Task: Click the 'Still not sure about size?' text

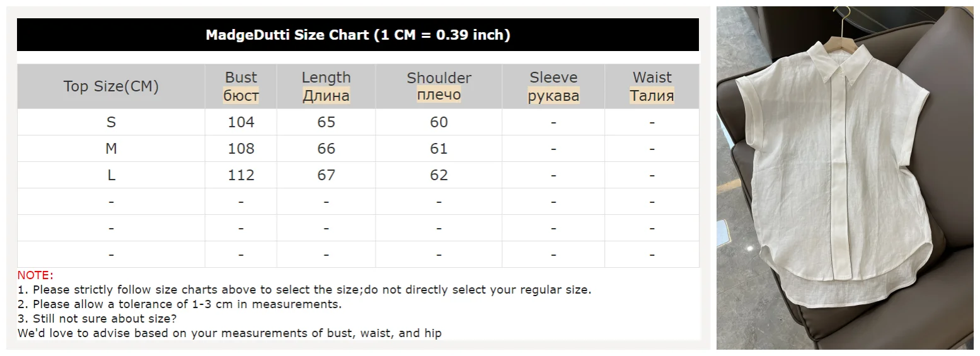Action: [x=97, y=319]
